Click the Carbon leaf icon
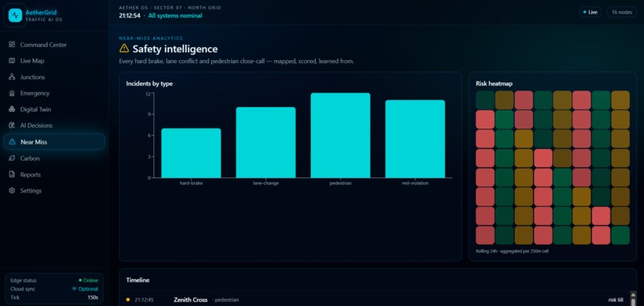The image size is (644, 306). coord(12,158)
